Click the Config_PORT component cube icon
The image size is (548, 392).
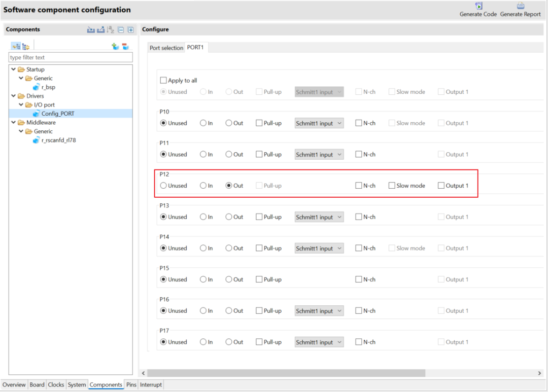coord(36,114)
